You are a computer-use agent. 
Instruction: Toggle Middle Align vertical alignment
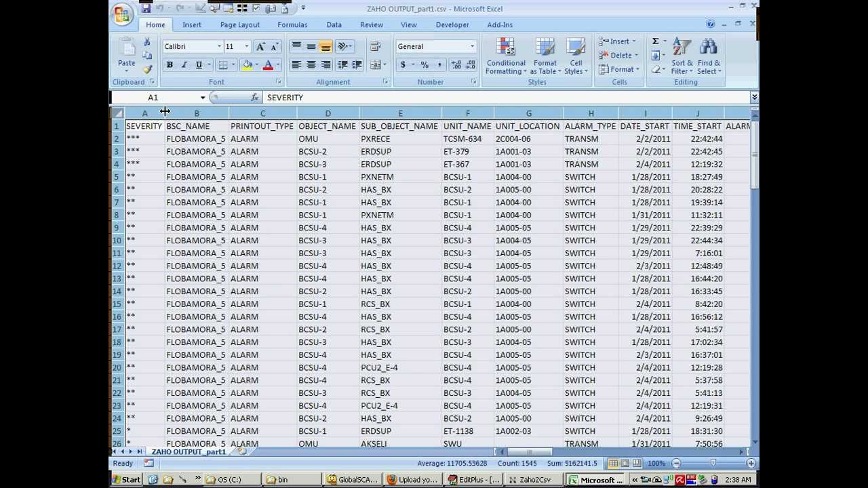point(311,47)
